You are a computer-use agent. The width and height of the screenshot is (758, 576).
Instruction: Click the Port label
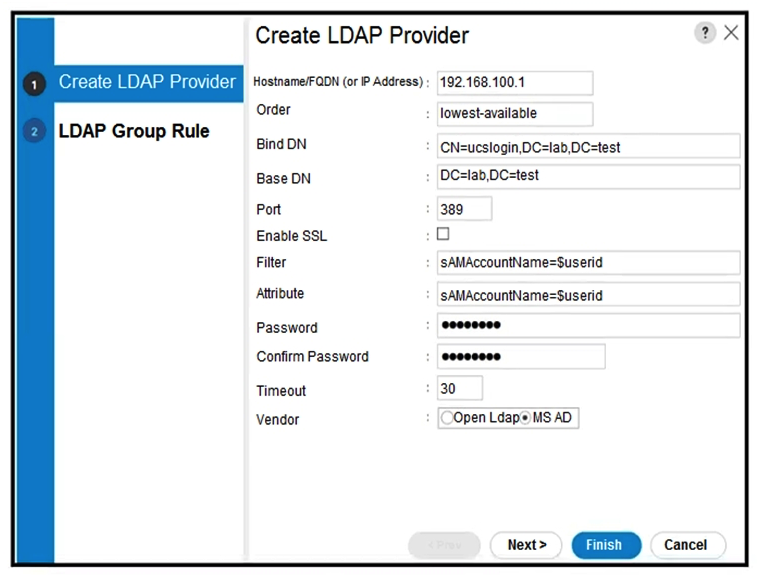[x=268, y=210]
